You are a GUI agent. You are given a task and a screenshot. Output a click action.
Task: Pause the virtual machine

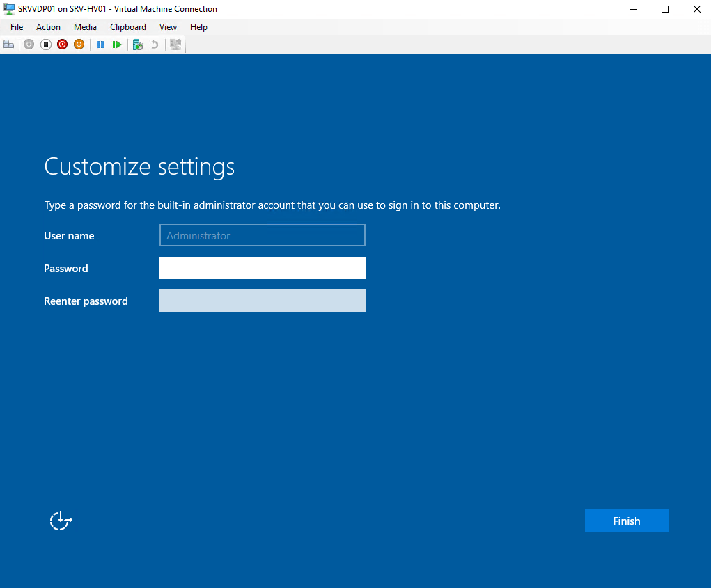100,45
